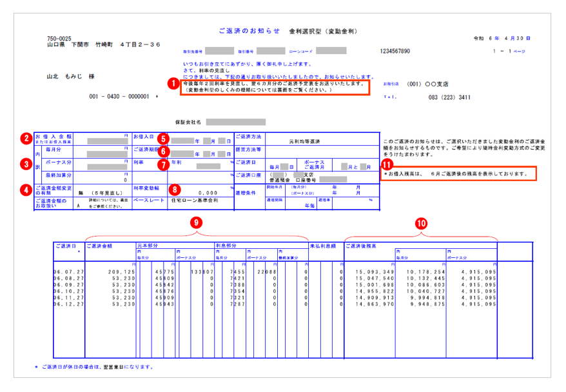This screenshot has height=392, width=566.
Task: Select the repayment date 06.12.27
Action: [68, 305]
